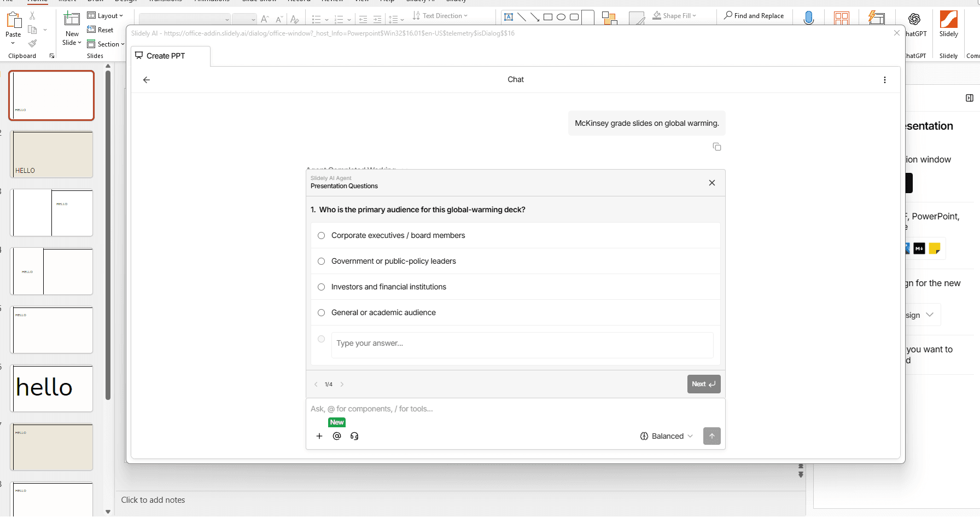
Task: Advance with the Next button
Action: point(704,384)
